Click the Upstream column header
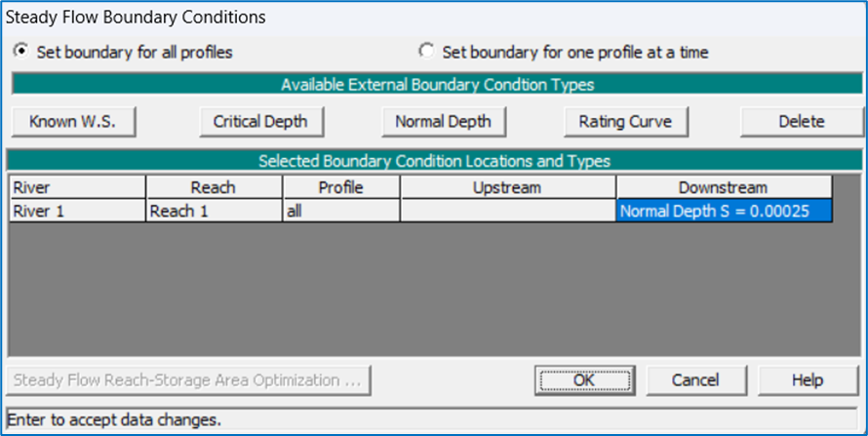Image resolution: width=868 pixels, height=436 pixels. click(x=507, y=187)
